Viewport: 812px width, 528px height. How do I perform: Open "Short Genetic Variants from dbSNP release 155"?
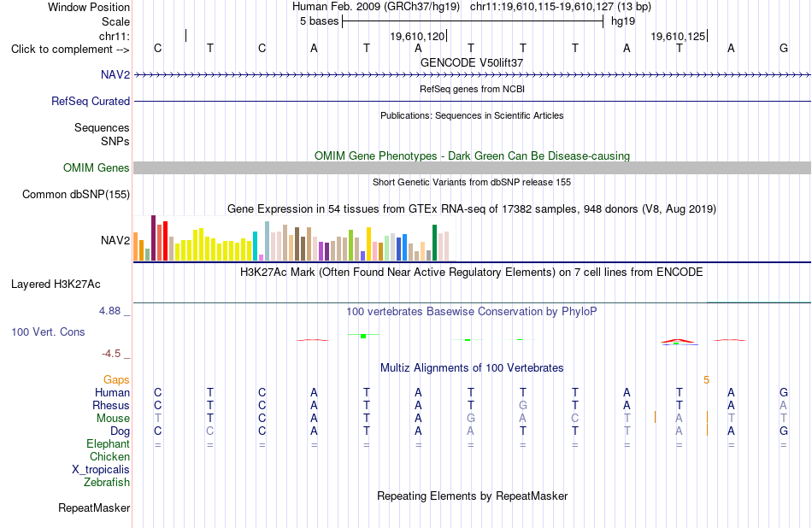tap(472, 182)
